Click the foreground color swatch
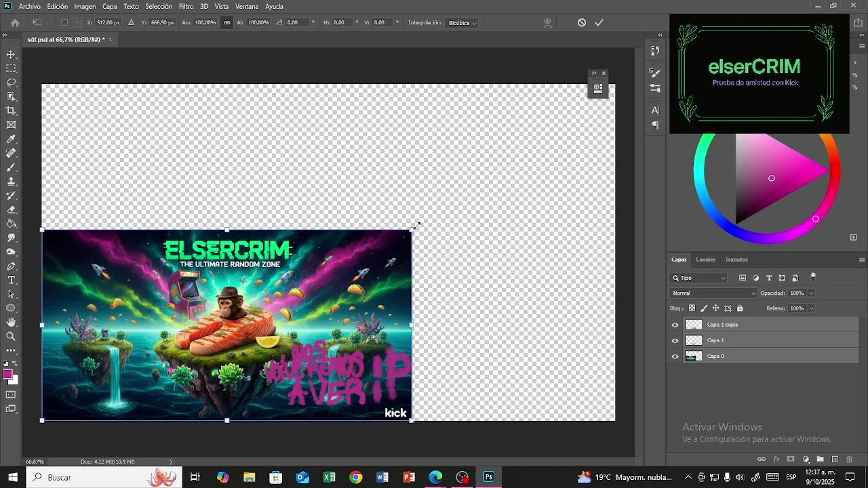This screenshot has height=488, width=868. tap(7, 375)
